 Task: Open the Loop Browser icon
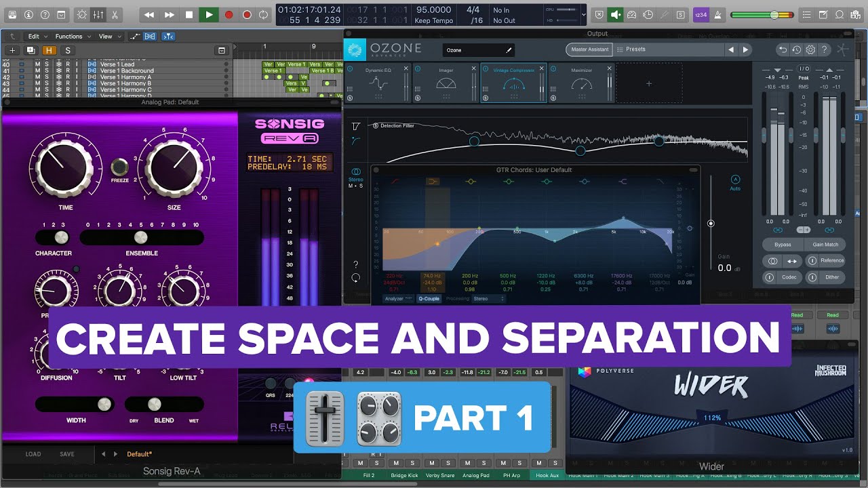tap(840, 14)
